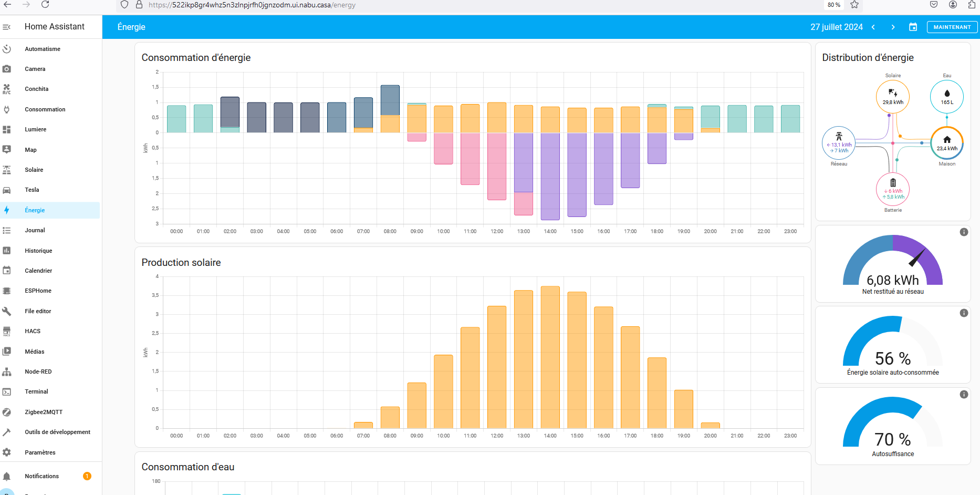
Task: Click the Batterie node icon
Action: click(892, 189)
